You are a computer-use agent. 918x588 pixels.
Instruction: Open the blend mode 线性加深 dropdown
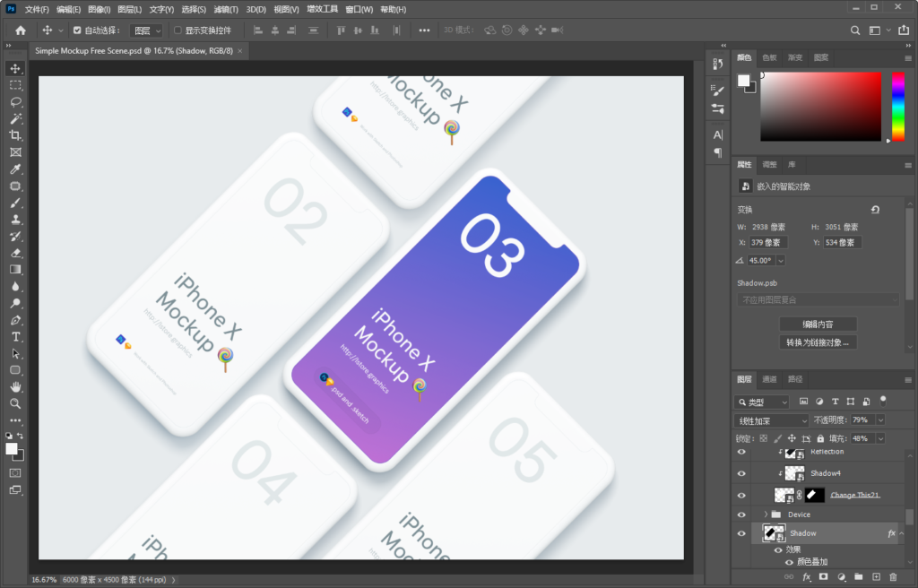[x=771, y=420]
